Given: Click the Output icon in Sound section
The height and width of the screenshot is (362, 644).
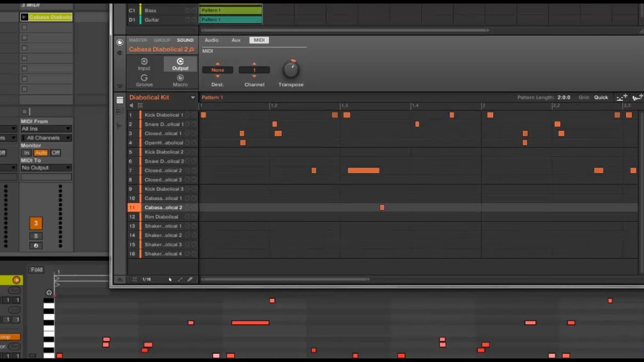Looking at the screenshot, I should [180, 61].
